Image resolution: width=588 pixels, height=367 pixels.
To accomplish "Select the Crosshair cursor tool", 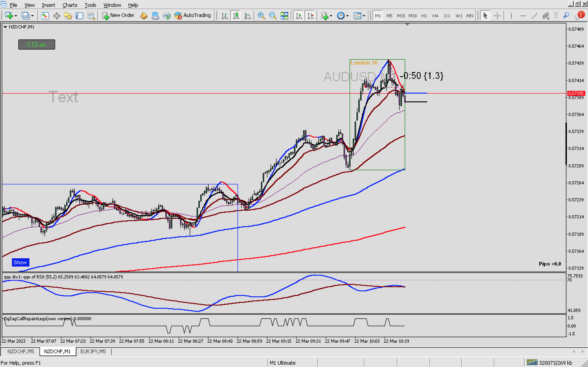I will coord(497,16).
